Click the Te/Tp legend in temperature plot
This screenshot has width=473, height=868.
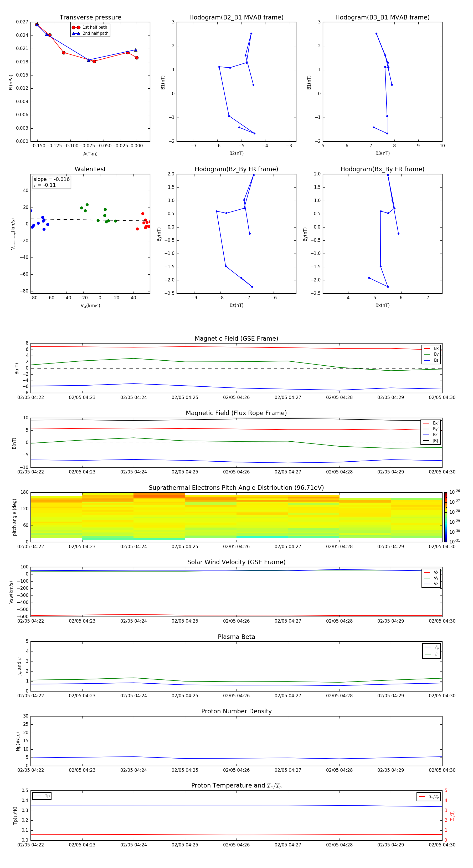point(429,797)
